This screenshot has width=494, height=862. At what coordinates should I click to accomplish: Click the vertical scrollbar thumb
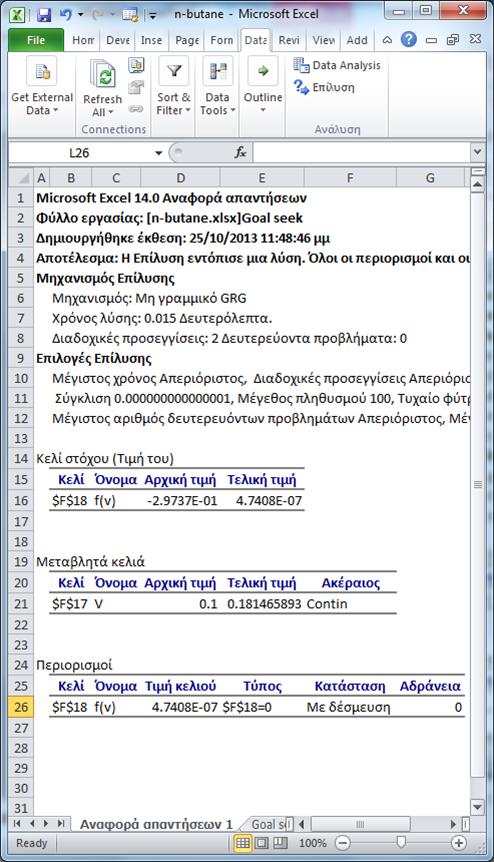click(x=478, y=485)
